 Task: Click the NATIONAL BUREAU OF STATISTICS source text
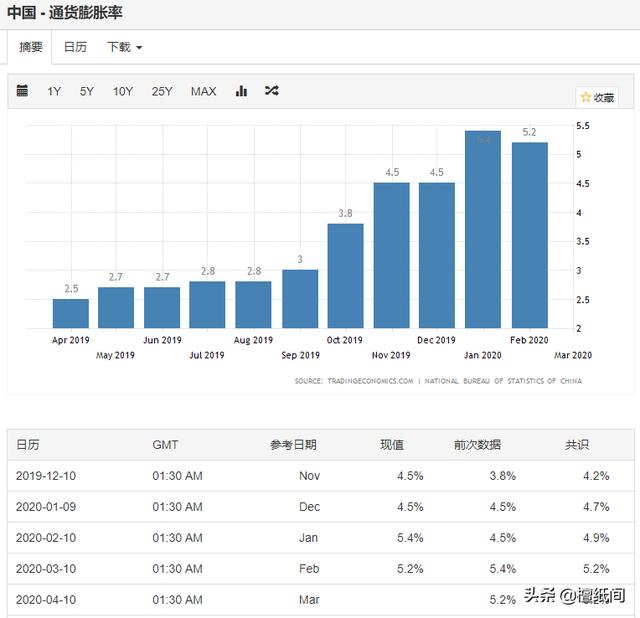click(503, 381)
